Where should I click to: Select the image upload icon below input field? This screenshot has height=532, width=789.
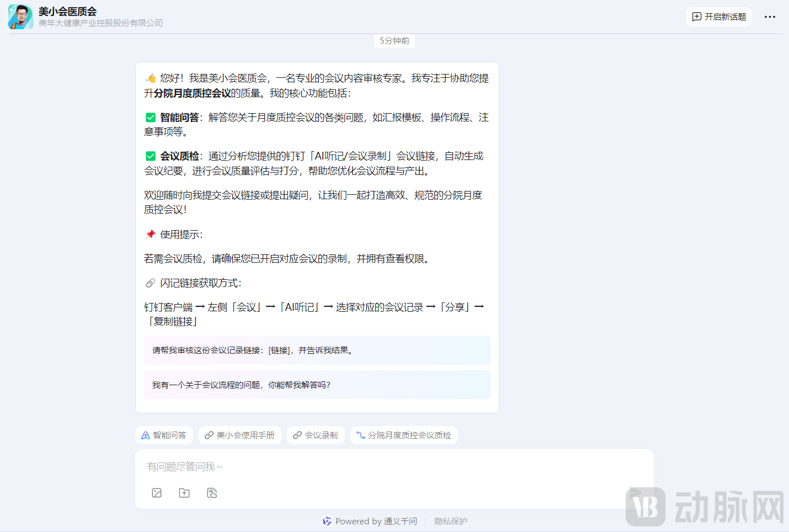[157, 493]
